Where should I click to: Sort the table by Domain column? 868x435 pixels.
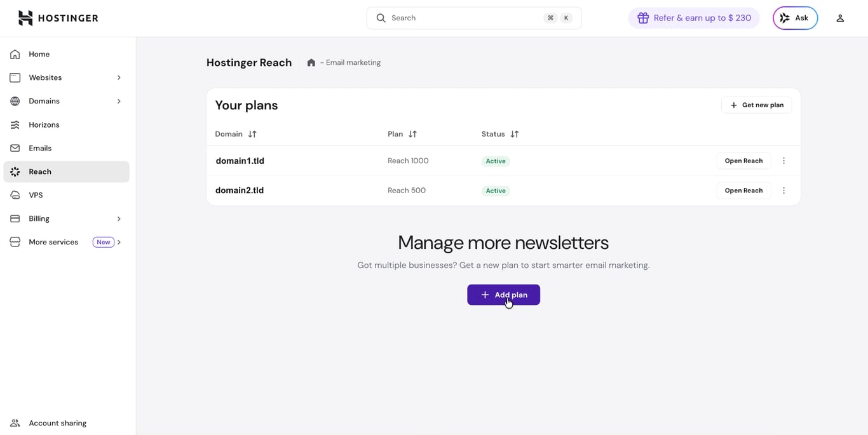click(252, 134)
